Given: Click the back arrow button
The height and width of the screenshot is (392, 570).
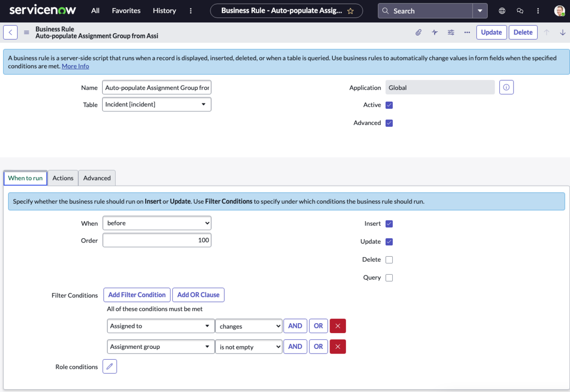Looking at the screenshot, I should [x=10, y=32].
